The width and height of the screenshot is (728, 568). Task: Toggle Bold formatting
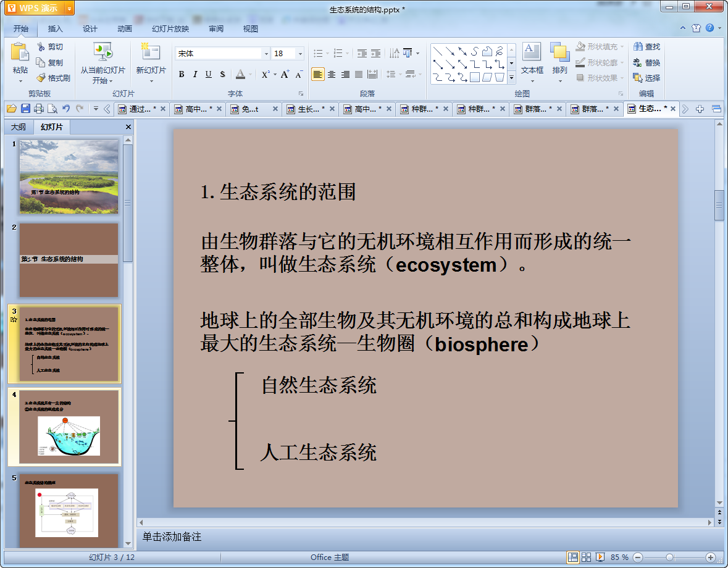(182, 74)
